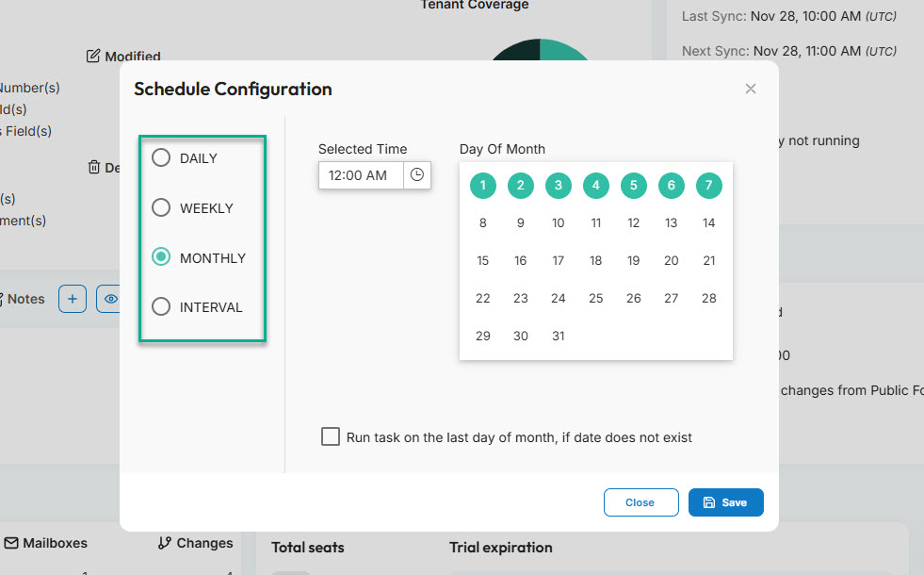Click the eye icon next to Notes
This screenshot has width=924, height=575.
pyautogui.click(x=111, y=299)
